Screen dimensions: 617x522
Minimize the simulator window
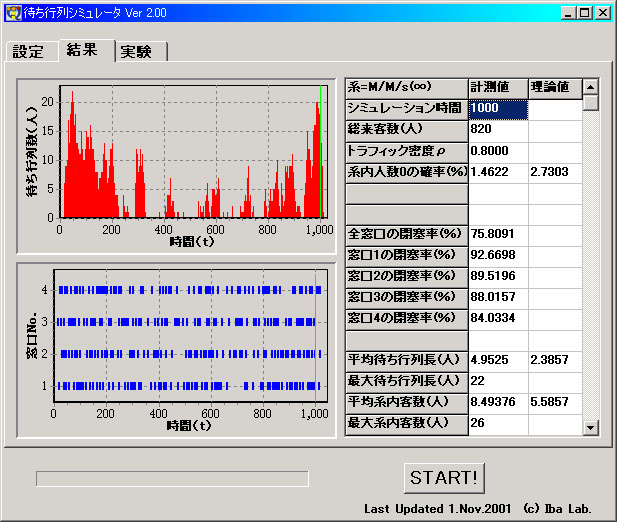click(x=568, y=13)
